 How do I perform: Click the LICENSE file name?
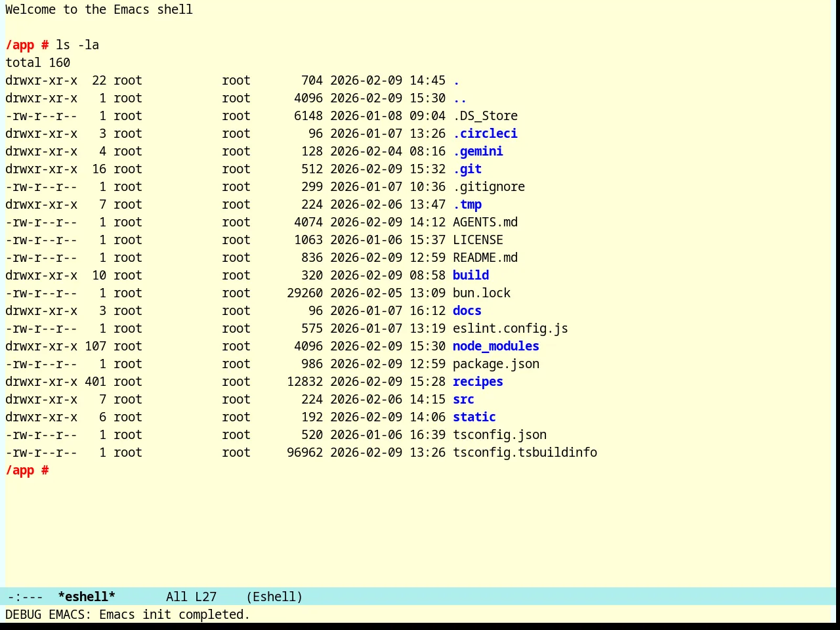pos(478,240)
